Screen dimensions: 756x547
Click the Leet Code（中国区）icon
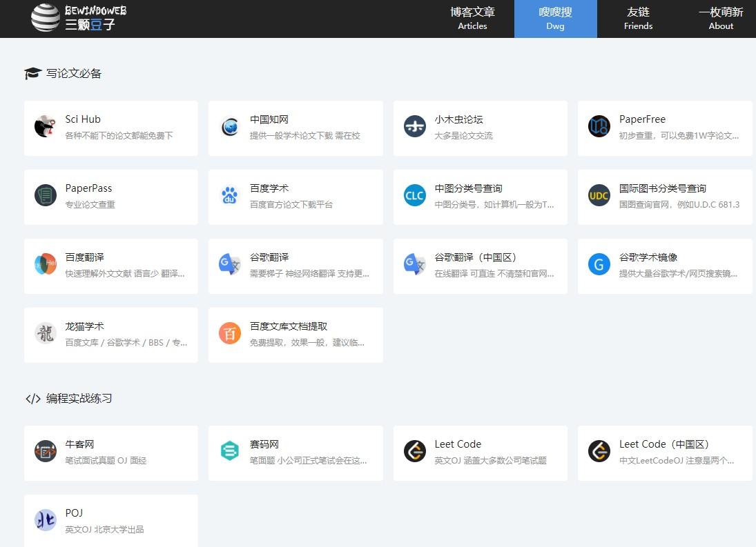pyautogui.click(x=599, y=451)
